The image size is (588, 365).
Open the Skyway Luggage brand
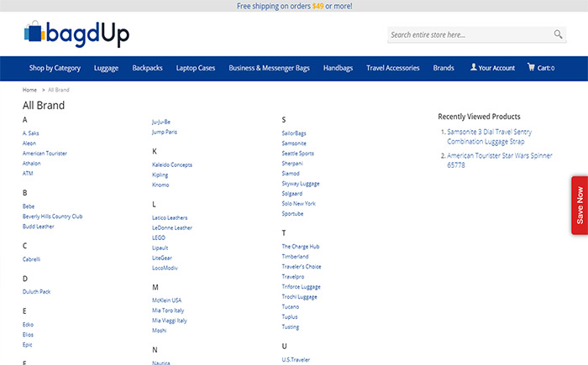click(301, 184)
